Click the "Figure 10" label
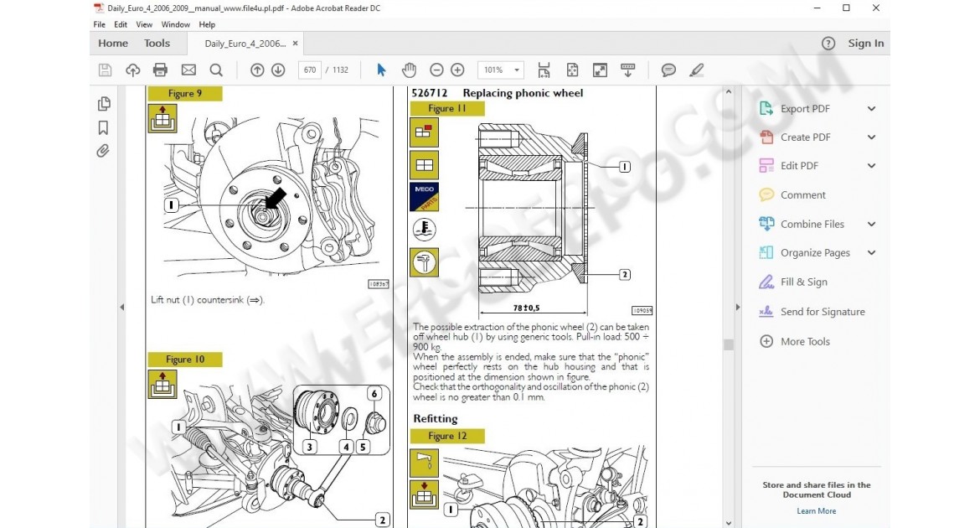 point(185,360)
